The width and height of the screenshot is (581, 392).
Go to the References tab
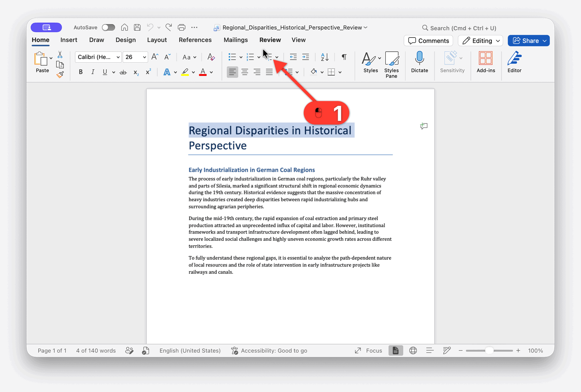point(195,40)
